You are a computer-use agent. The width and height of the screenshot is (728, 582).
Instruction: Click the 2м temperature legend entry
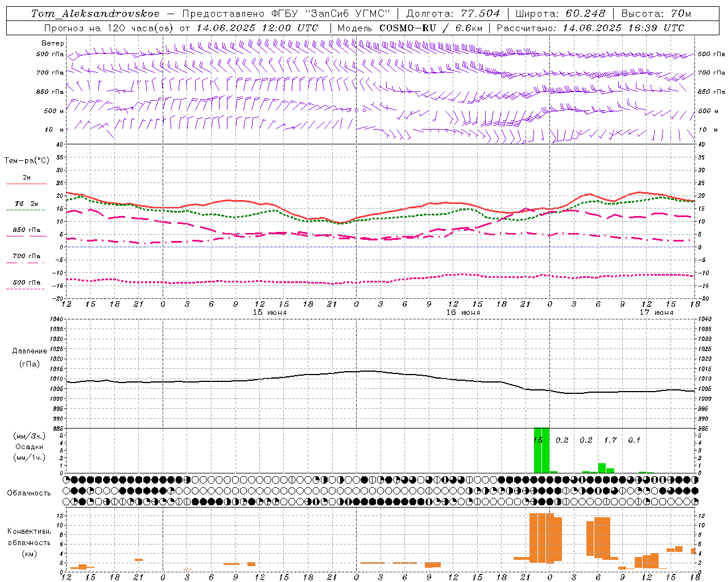click(x=27, y=177)
